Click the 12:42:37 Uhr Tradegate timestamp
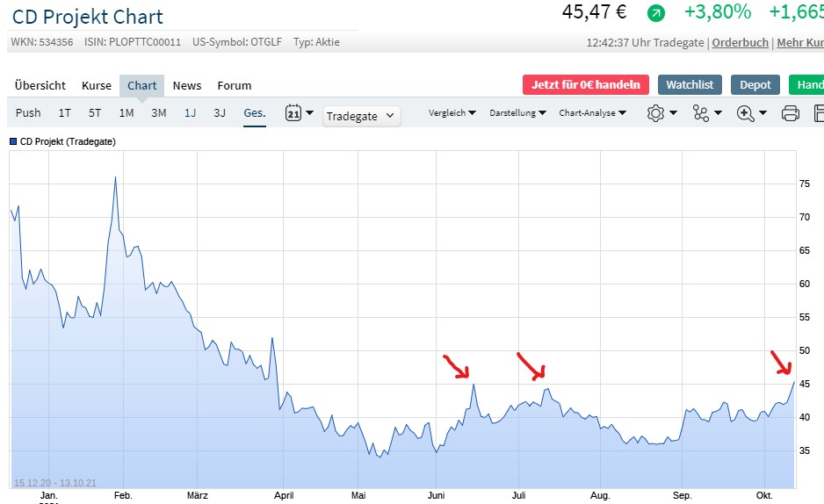Viewport: 824px width, 504px height. coord(646,42)
